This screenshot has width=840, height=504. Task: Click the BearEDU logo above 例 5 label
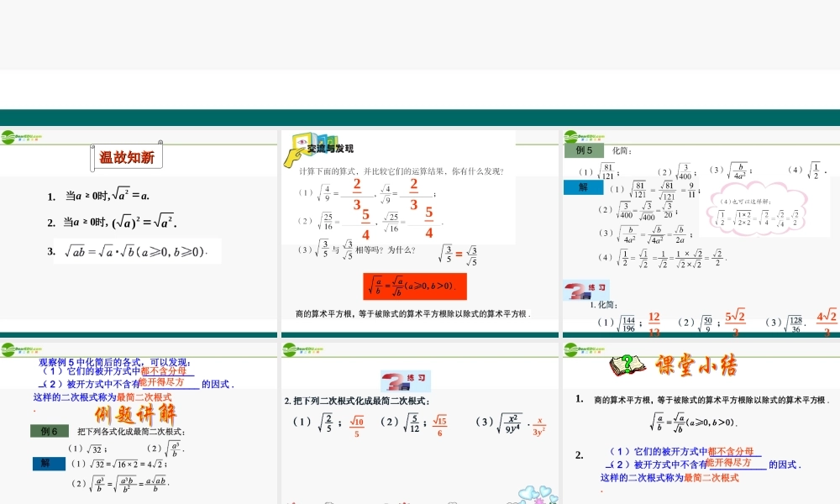[x=585, y=138]
